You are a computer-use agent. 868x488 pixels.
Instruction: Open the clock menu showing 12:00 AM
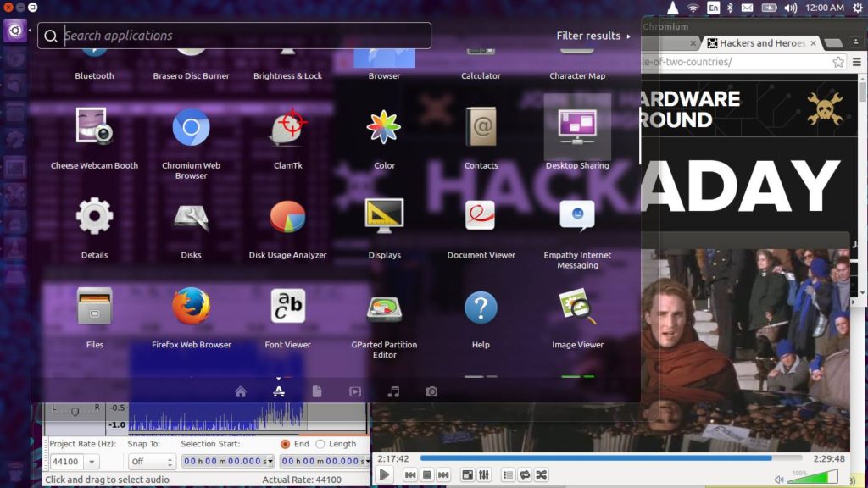click(x=825, y=8)
